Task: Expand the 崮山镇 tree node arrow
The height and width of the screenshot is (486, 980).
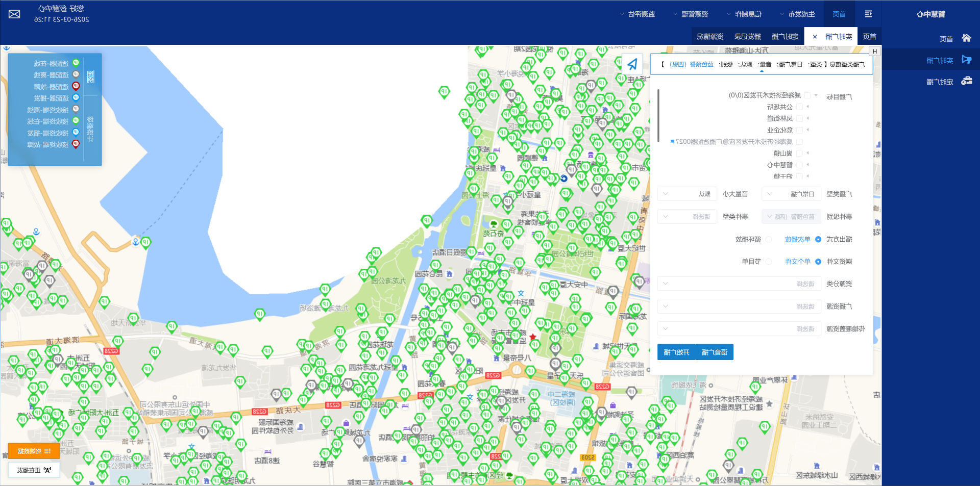Action: 808,153
